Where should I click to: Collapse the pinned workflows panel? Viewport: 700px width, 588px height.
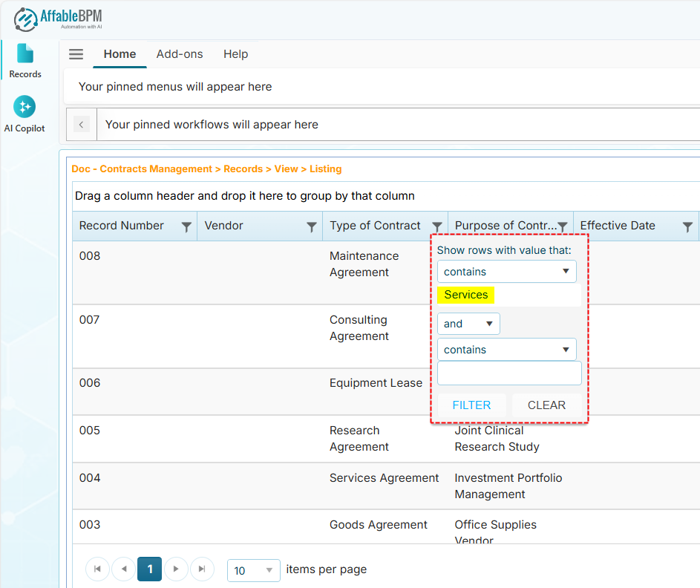[x=81, y=124]
